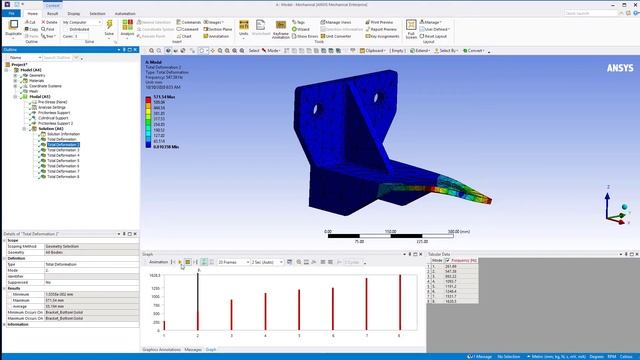Stop the animation with the stop button
The width and height of the screenshot is (640, 360).
tap(188, 262)
